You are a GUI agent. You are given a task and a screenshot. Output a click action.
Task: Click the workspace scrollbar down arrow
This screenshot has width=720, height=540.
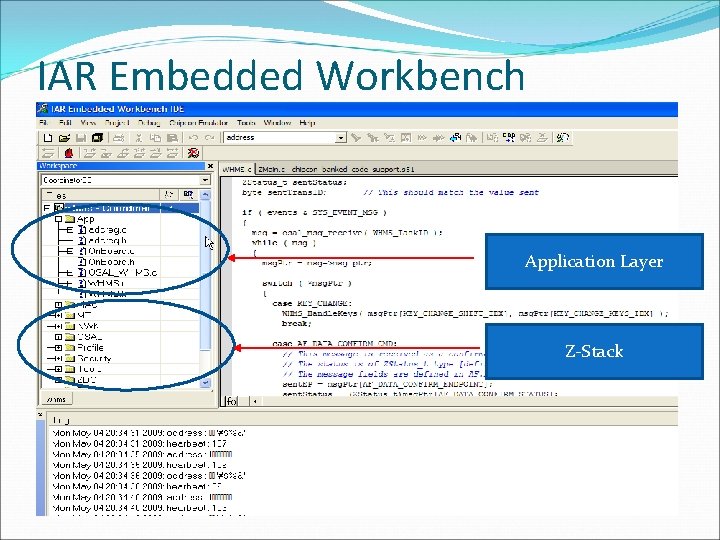205,382
